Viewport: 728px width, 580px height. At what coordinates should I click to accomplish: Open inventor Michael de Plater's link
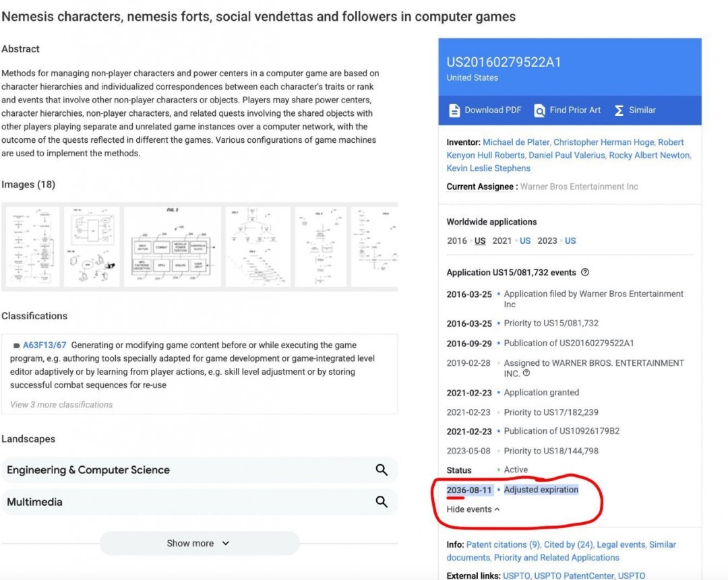pos(516,142)
